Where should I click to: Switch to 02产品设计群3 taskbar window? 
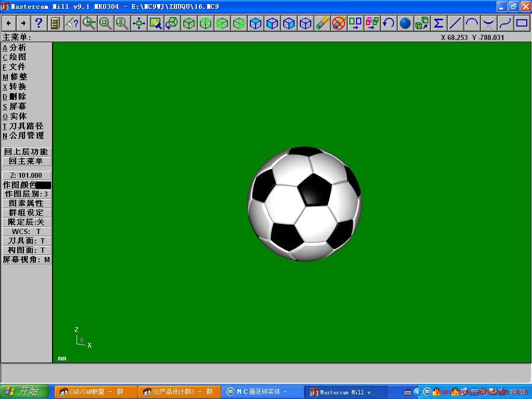pyautogui.click(x=179, y=392)
